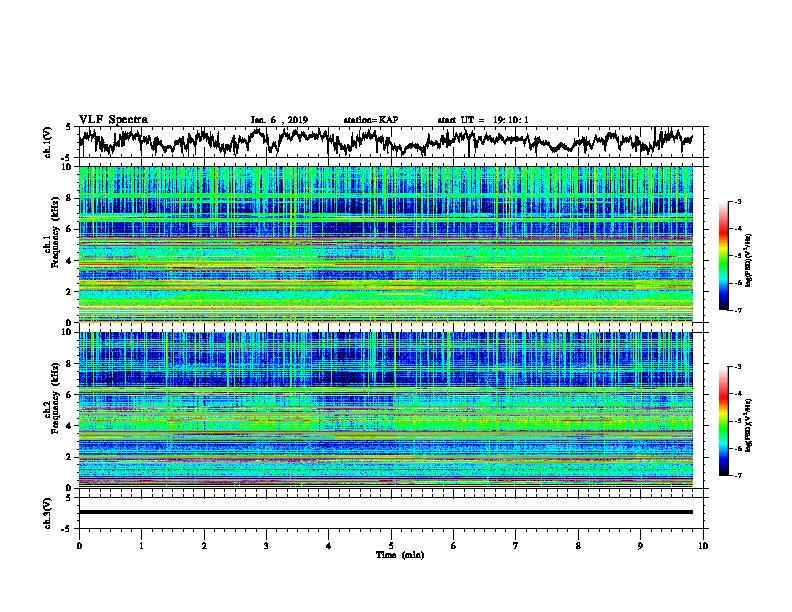Click the "5" tick on the time axis
Viewport: 792px width, 612px height.
pos(391,546)
